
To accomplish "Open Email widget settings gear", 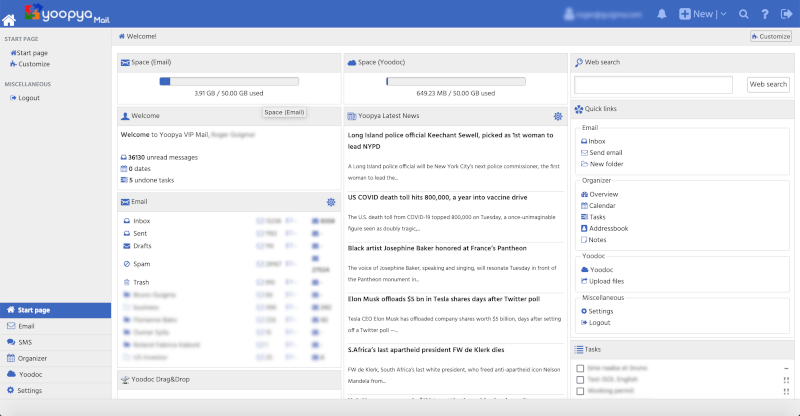I will click(x=331, y=202).
